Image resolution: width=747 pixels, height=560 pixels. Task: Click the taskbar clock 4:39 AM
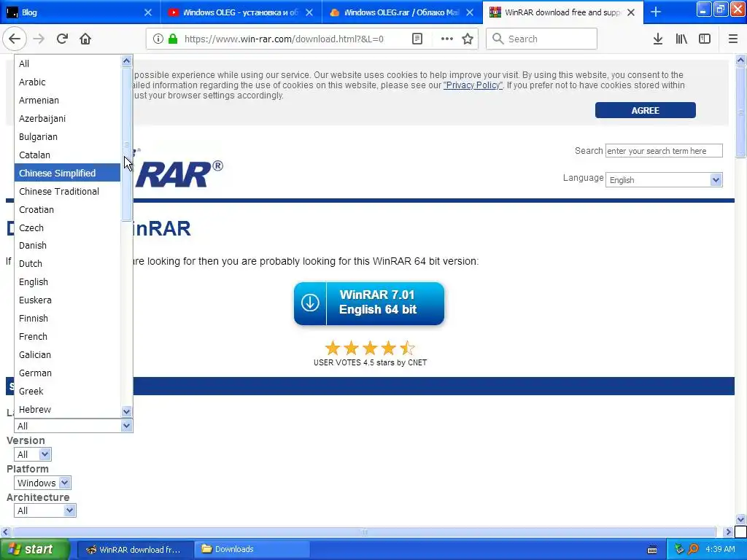(720, 549)
